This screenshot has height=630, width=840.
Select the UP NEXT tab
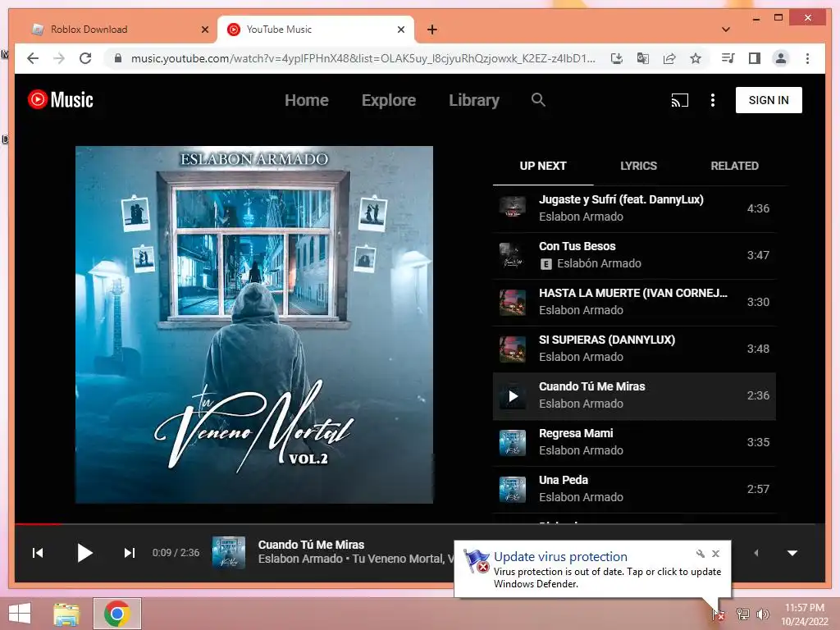543,166
